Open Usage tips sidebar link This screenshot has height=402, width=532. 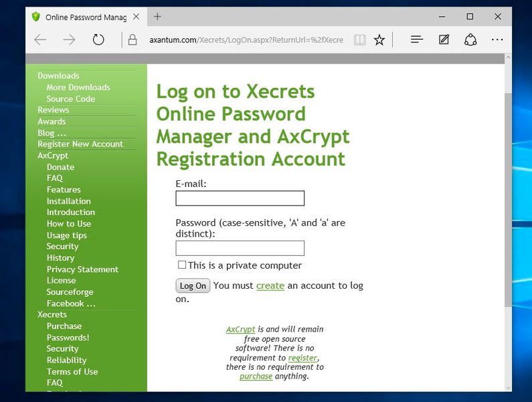[x=66, y=235]
